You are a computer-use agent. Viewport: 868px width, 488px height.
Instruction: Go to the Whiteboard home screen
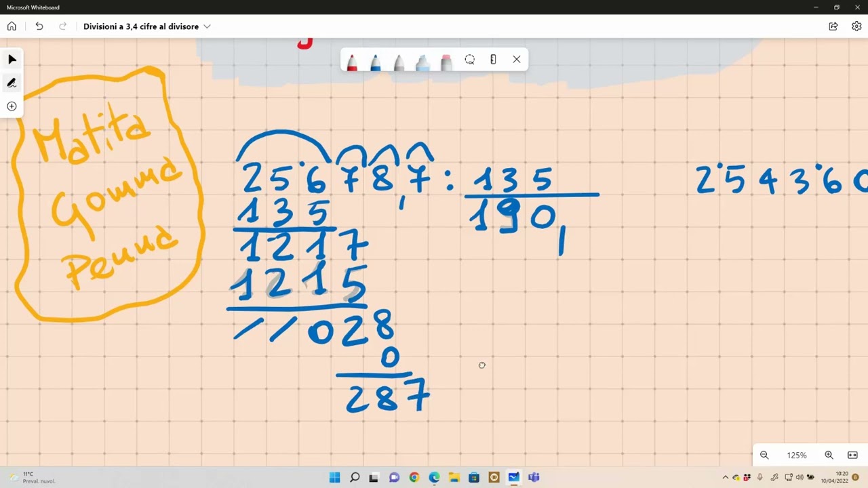tap(12, 26)
